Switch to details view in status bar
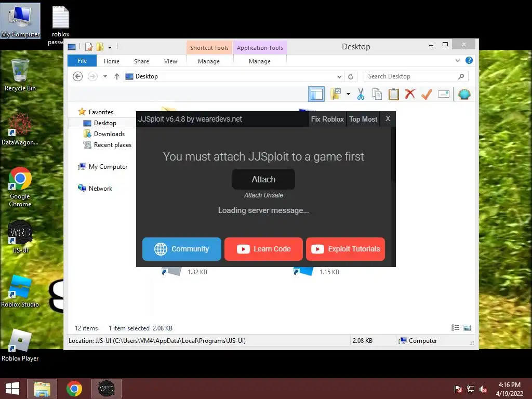 coord(455,328)
